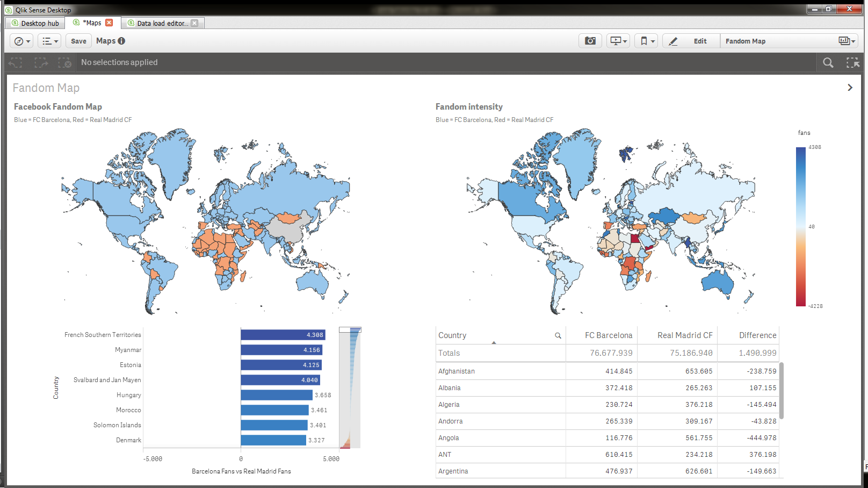Open the navigation compass menu
Image resolution: width=868 pixels, height=488 pixels.
pyautogui.click(x=21, y=41)
